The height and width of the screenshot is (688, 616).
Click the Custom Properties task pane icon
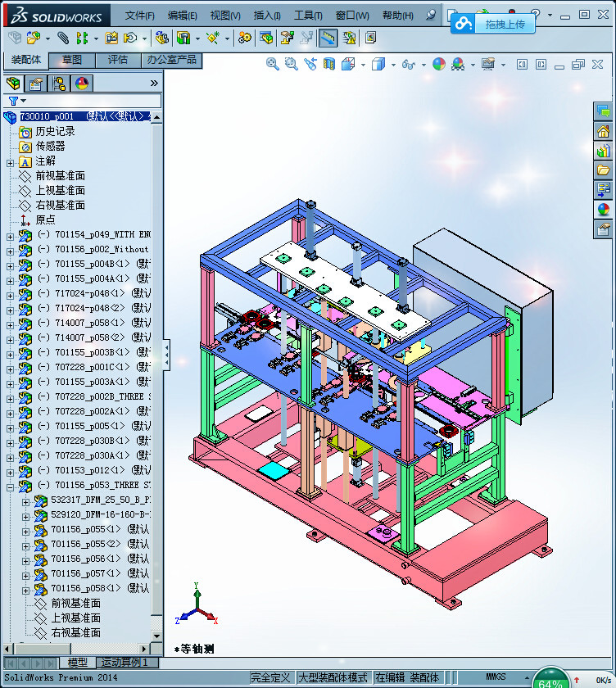[x=603, y=229]
